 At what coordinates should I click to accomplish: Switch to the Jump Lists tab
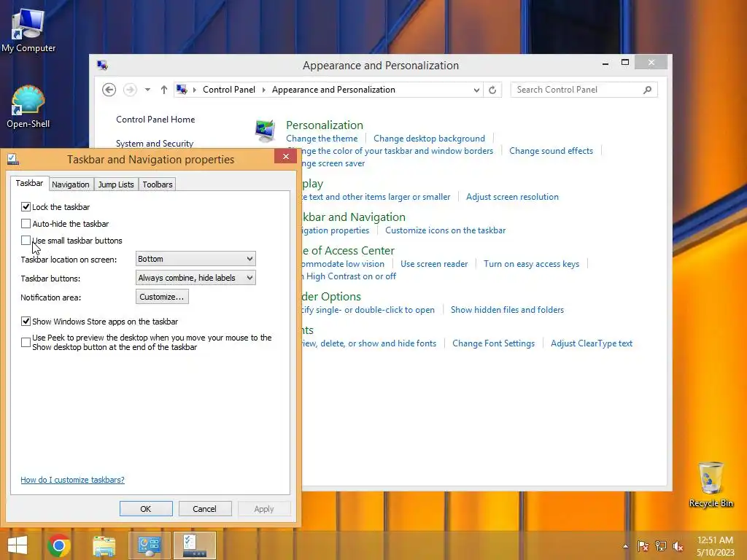click(x=116, y=184)
